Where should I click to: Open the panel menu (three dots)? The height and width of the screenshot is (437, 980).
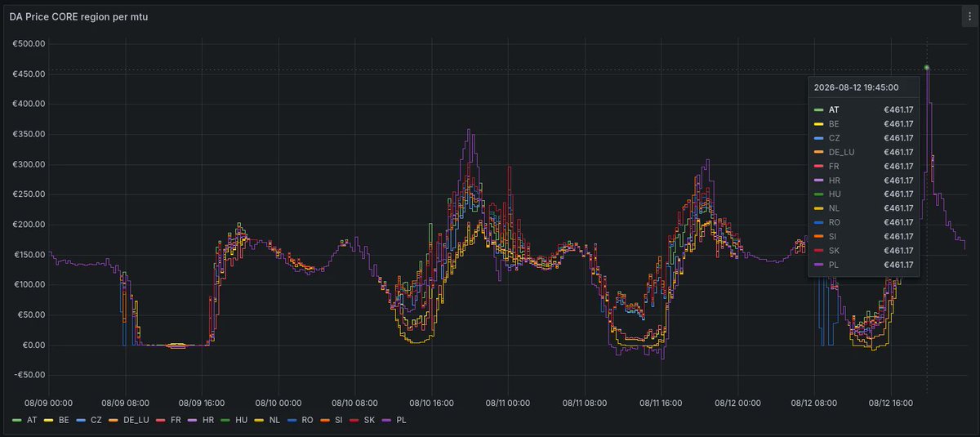(x=969, y=16)
